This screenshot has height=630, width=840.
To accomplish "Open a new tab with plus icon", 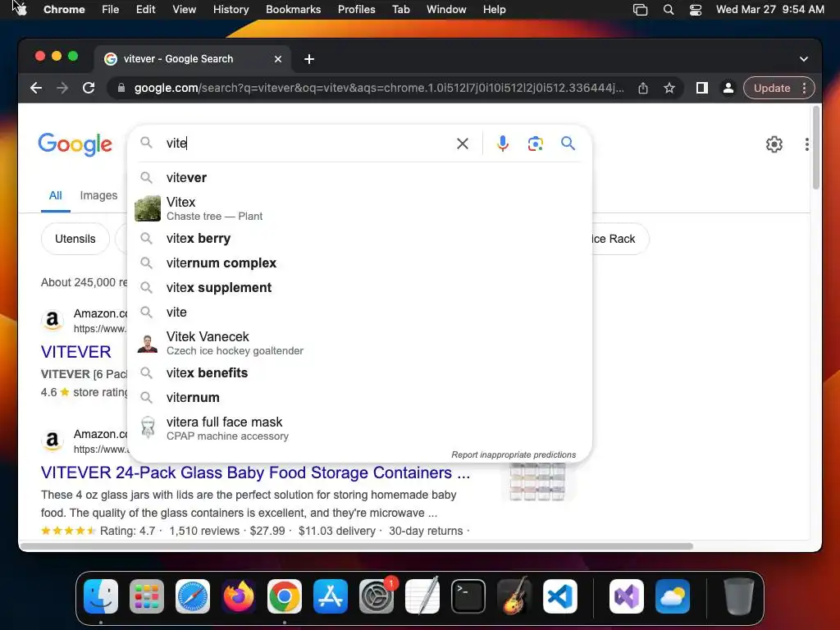I will point(309,59).
